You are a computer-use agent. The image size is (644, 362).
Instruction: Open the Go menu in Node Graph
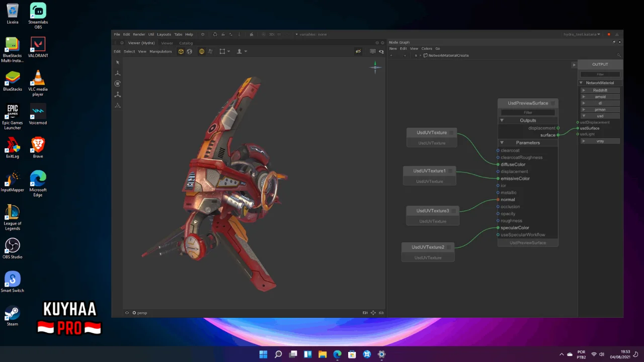point(438,49)
